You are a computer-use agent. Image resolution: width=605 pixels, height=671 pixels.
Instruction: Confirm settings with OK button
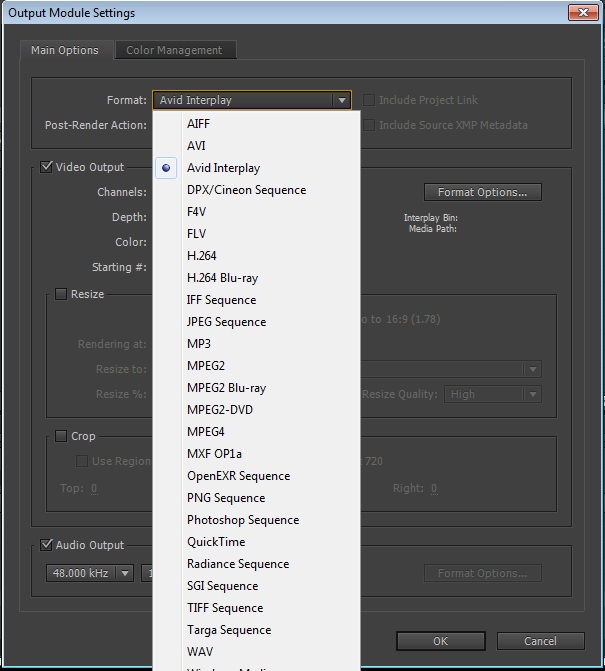(x=441, y=641)
